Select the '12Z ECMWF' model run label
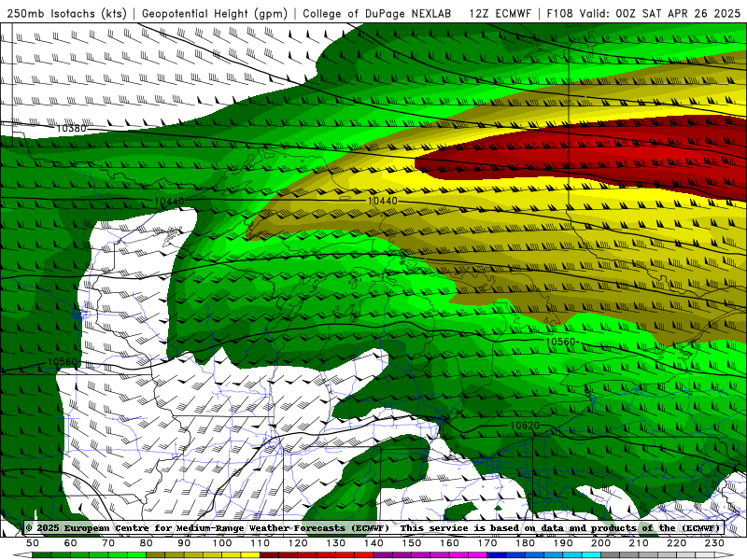 point(500,14)
